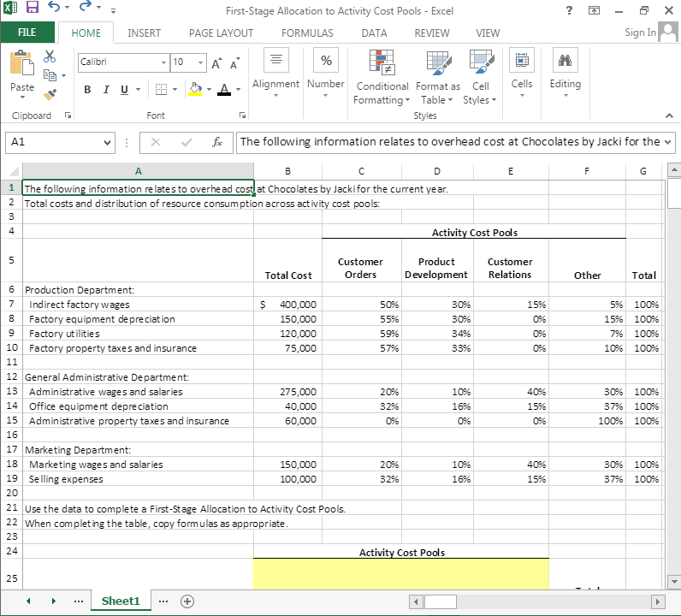This screenshot has width=681, height=616.
Task: Click the Borders icon
Action: (x=161, y=90)
